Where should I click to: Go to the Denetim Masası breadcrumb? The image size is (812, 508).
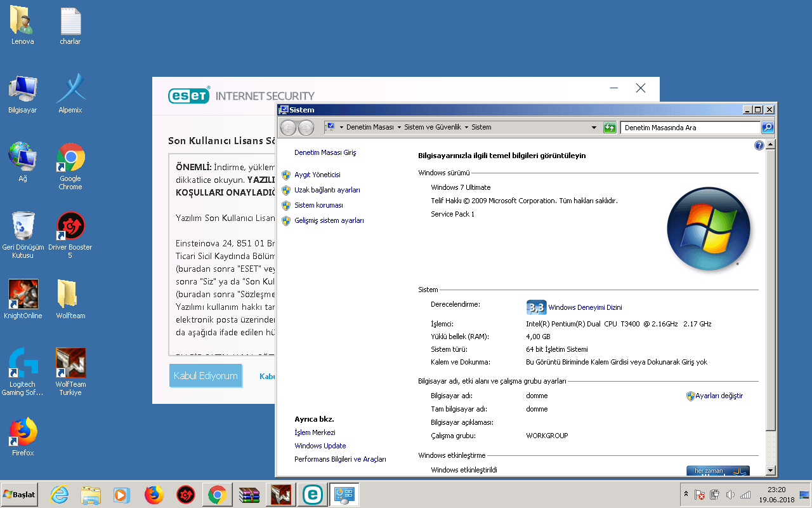(x=370, y=128)
